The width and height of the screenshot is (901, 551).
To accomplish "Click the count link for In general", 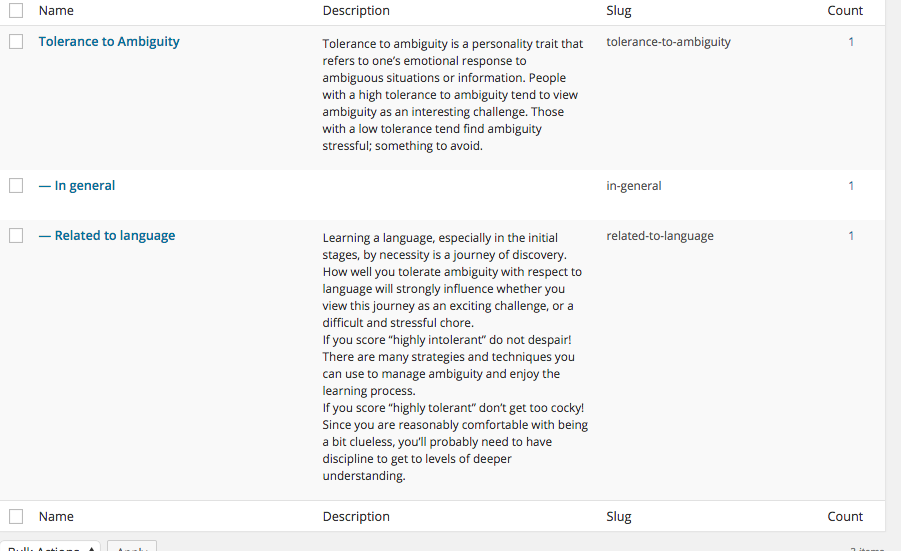I will coord(851,186).
